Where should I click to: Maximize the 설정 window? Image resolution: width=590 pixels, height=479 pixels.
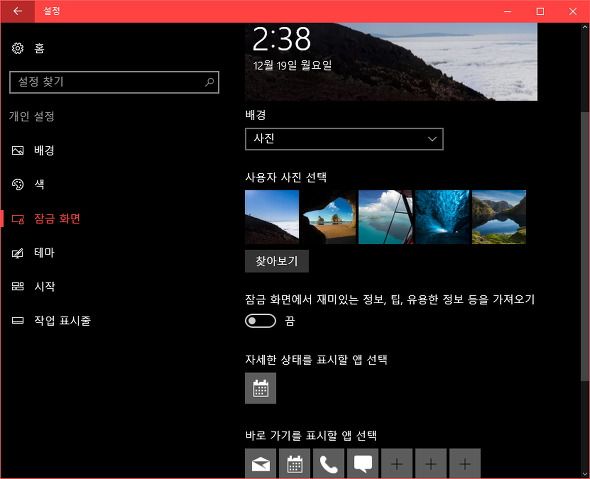[x=540, y=11]
